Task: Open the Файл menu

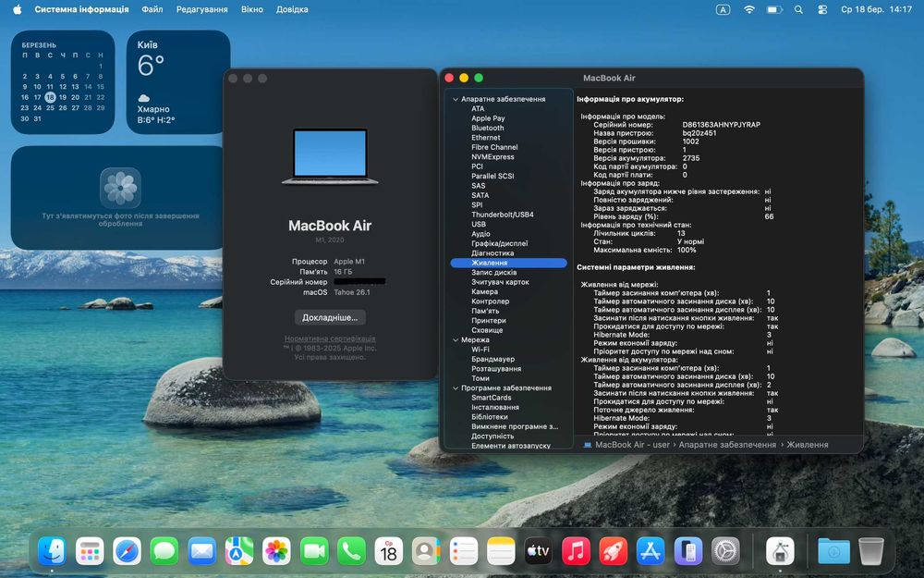Action: [x=152, y=9]
